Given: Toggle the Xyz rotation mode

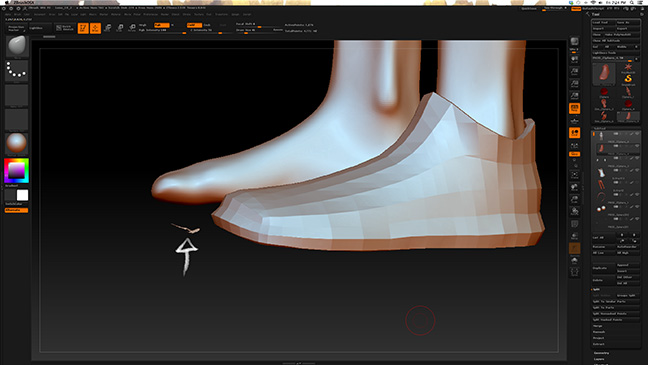Looking at the screenshot, I should [x=574, y=154].
